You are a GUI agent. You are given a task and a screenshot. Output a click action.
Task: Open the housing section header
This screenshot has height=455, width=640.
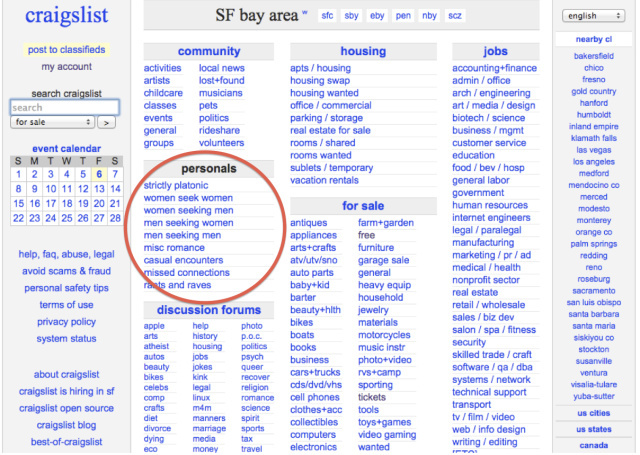(363, 51)
